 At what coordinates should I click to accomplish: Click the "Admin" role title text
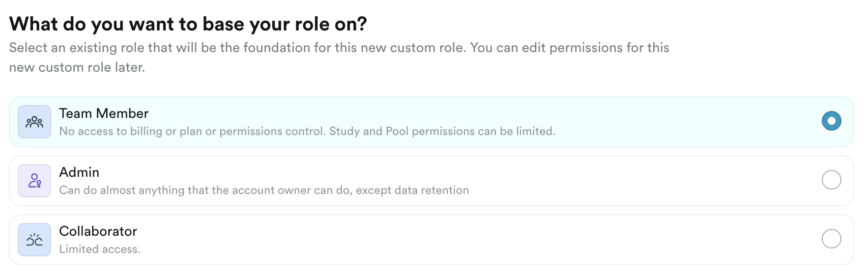pyautogui.click(x=79, y=172)
